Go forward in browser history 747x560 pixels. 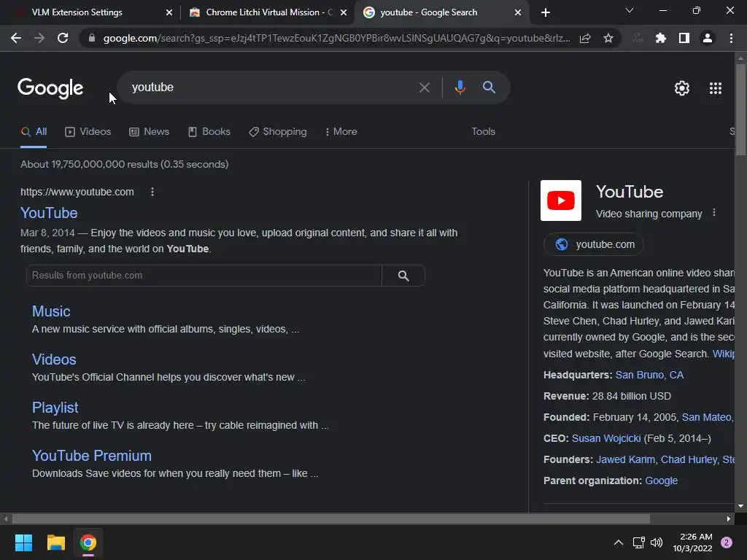[39, 38]
